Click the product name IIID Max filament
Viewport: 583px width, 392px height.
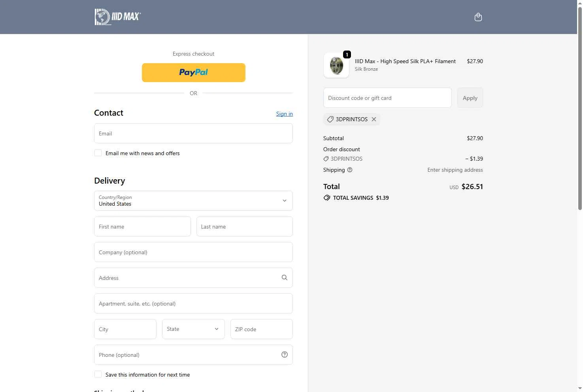coord(405,61)
